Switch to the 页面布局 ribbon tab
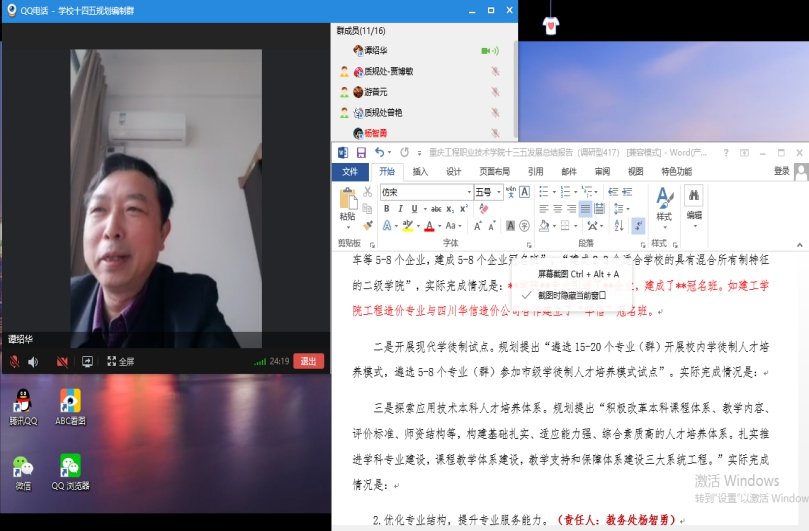 pyautogui.click(x=494, y=171)
